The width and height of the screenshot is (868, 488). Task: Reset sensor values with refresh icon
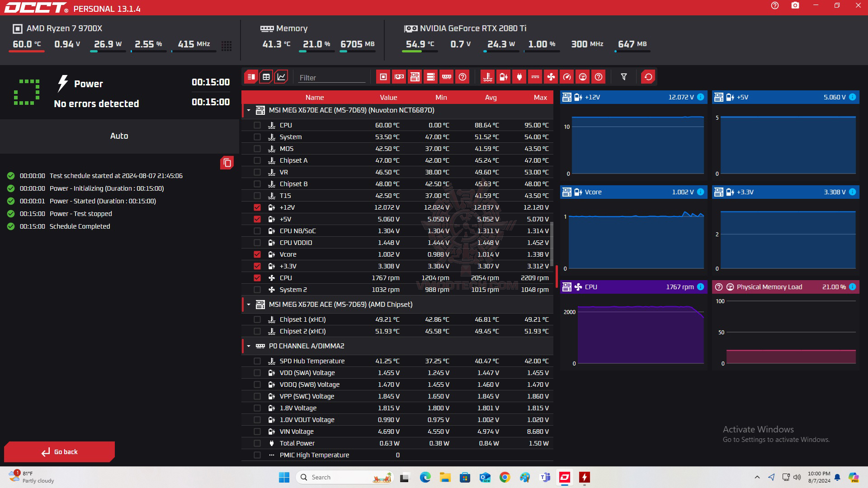click(x=648, y=77)
